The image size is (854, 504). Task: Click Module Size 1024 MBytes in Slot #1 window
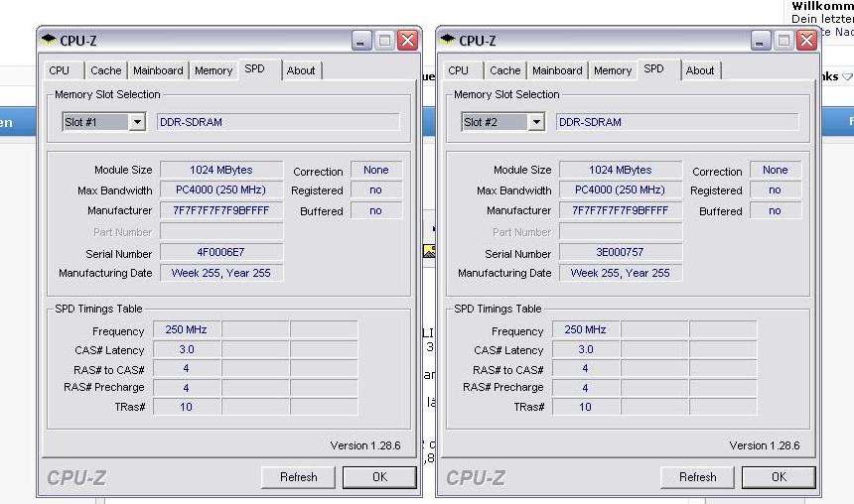[x=221, y=170]
